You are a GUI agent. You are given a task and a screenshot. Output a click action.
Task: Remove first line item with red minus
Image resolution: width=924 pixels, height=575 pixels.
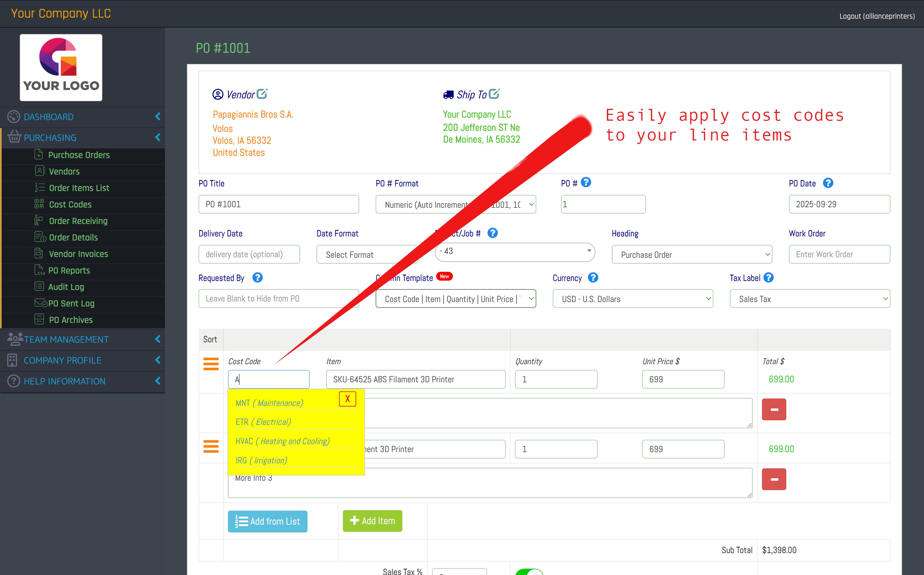[x=774, y=410]
